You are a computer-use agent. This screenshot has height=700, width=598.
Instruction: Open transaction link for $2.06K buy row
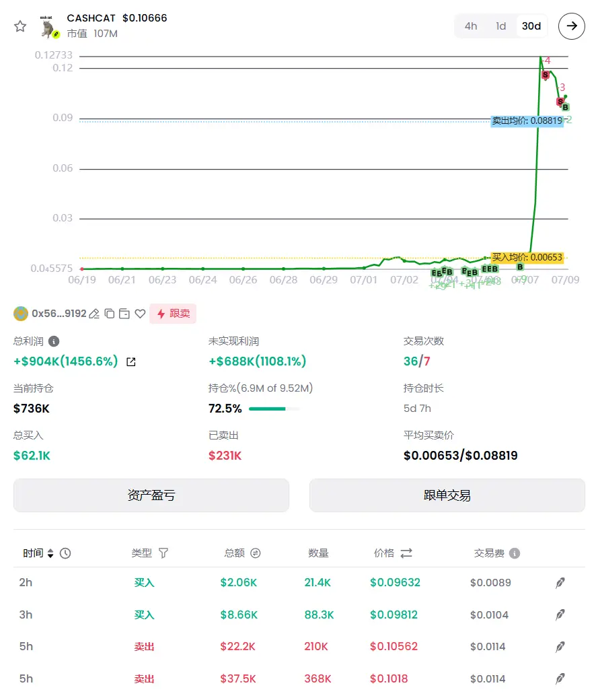click(x=560, y=583)
